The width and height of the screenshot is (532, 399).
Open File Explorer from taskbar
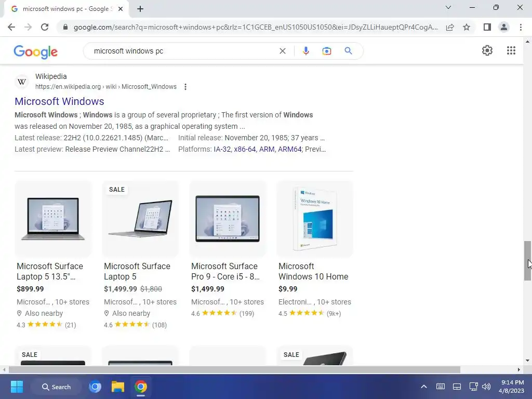118,387
